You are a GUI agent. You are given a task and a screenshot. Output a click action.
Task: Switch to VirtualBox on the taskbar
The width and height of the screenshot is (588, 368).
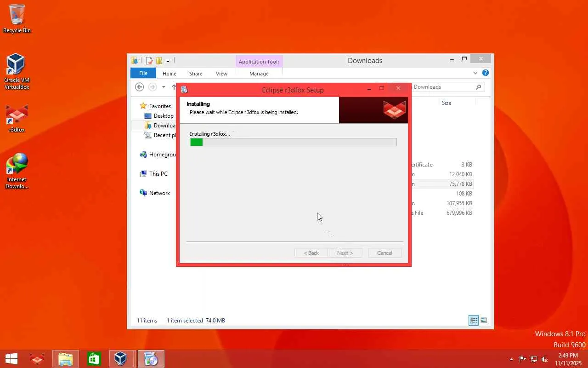[x=121, y=359]
